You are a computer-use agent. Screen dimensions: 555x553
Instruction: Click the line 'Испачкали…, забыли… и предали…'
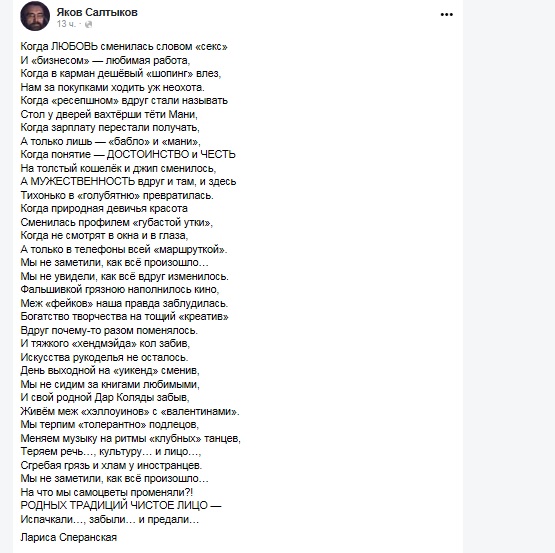click(110, 519)
